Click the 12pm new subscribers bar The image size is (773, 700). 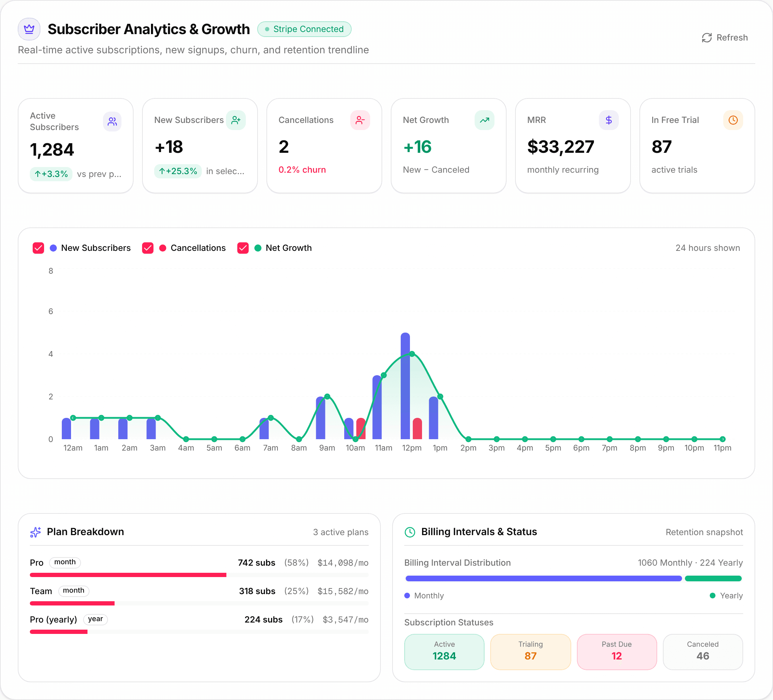(405, 386)
